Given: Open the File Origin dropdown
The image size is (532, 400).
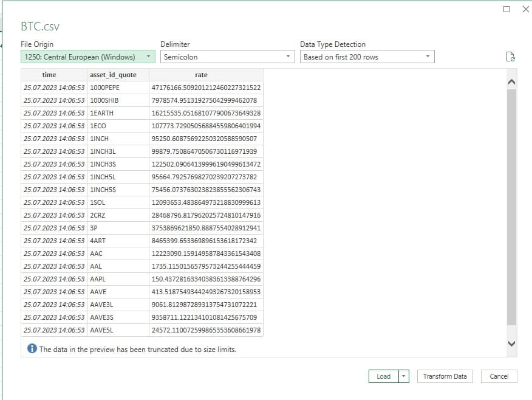Looking at the screenshot, I should pyautogui.click(x=88, y=57).
